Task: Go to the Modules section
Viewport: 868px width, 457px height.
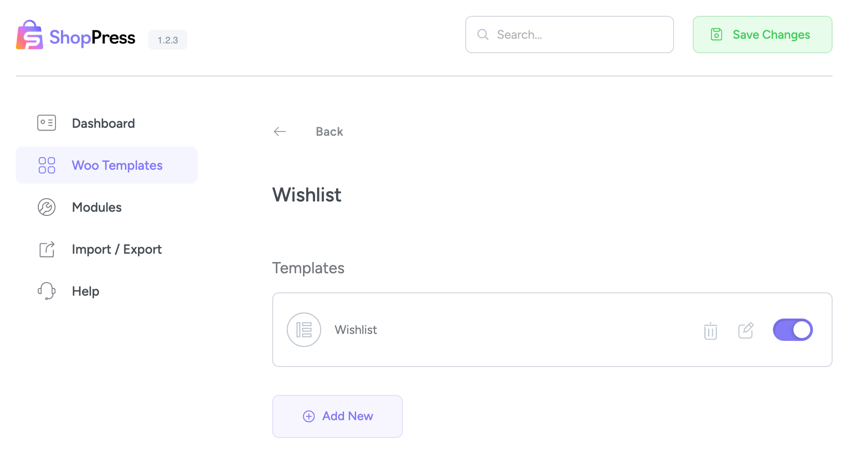Action: point(96,207)
